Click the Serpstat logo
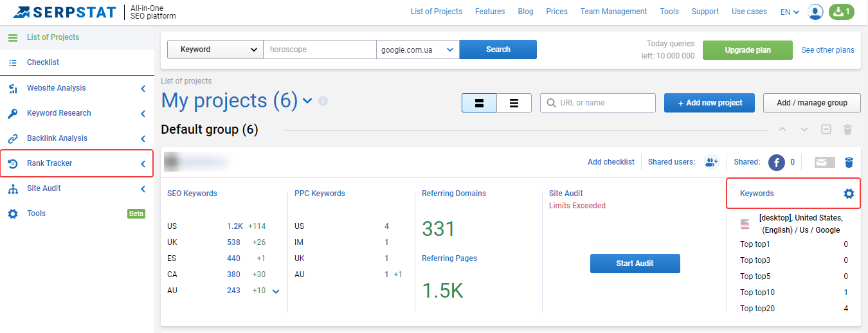The height and width of the screenshot is (333, 868). pos(64,12)
